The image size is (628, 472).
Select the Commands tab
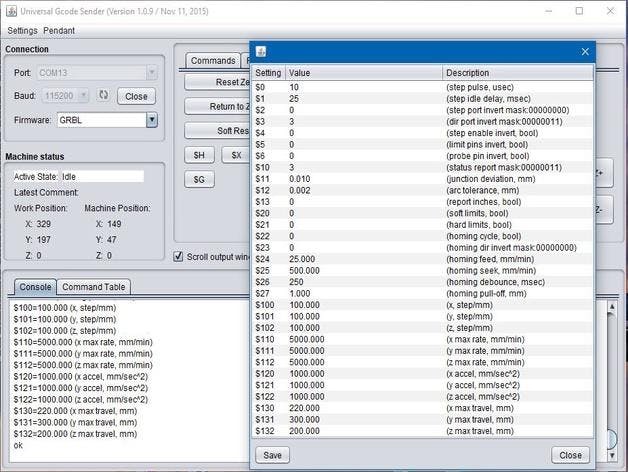tap(212, 61)
